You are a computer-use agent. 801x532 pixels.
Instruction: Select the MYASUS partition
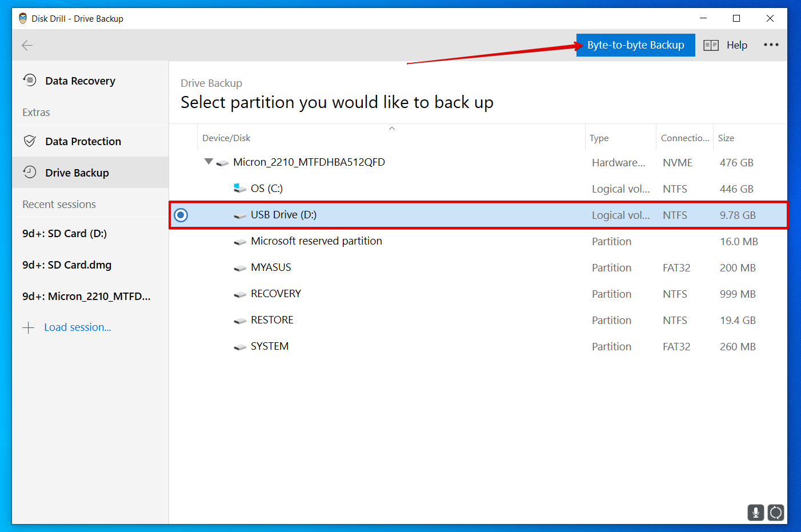(x=478, y=267)
